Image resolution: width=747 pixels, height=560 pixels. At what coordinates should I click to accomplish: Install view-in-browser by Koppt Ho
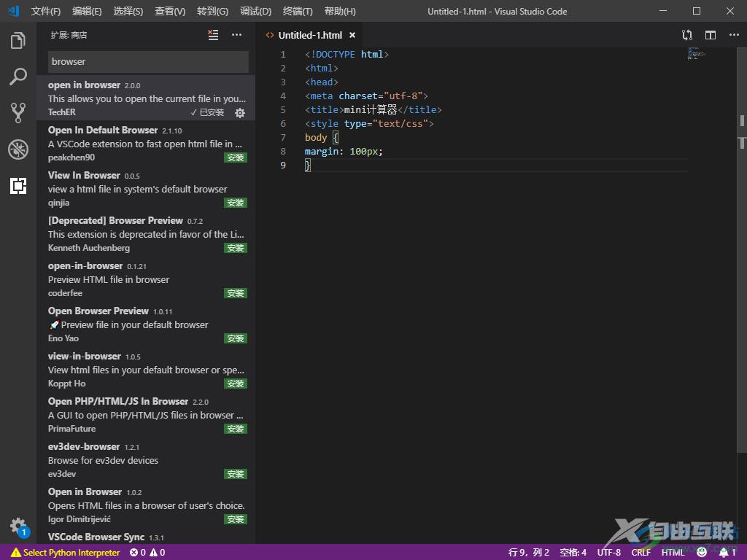click(x=236, y=384)
